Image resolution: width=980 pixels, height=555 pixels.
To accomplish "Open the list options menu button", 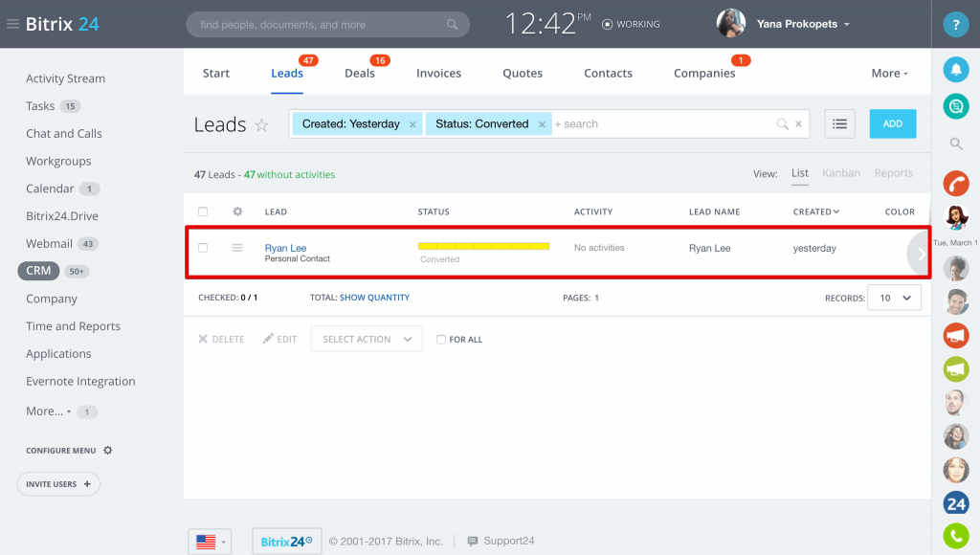I will pos(839,123).
